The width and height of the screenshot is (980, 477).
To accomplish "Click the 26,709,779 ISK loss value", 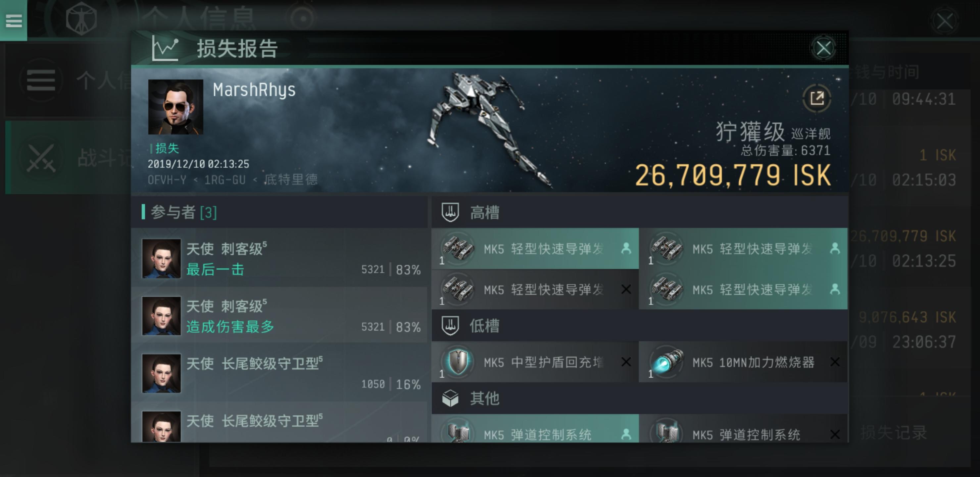I will tap(732, 175).
